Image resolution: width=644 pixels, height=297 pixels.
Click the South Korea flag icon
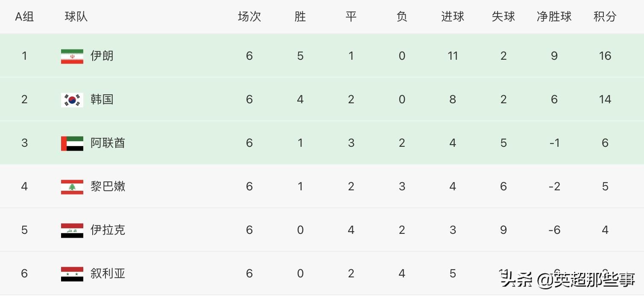click(x=72, y=99)
